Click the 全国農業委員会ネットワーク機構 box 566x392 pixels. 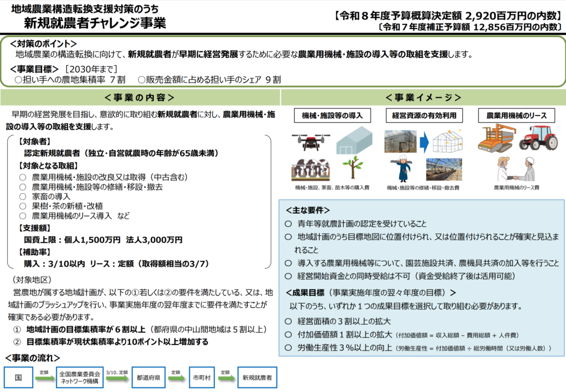pos(80,378)
